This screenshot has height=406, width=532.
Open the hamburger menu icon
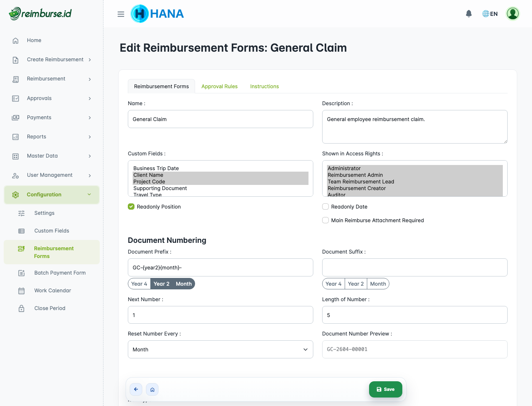tap(121, 14)
